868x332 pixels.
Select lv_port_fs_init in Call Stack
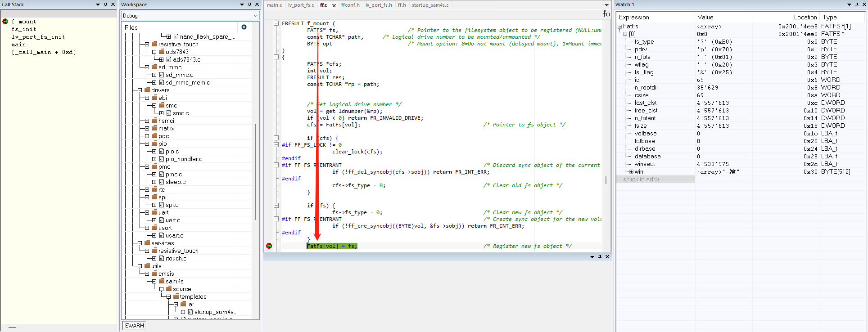(38, 37)
